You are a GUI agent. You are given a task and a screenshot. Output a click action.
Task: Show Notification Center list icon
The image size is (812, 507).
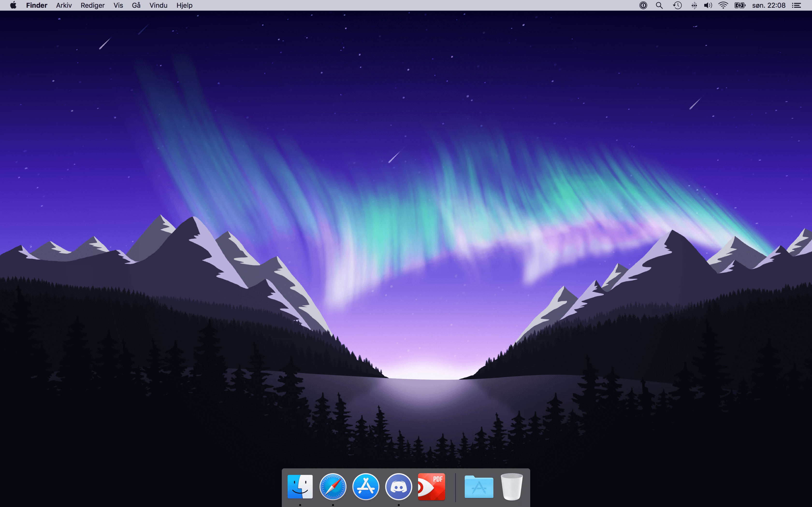[797, 5]
